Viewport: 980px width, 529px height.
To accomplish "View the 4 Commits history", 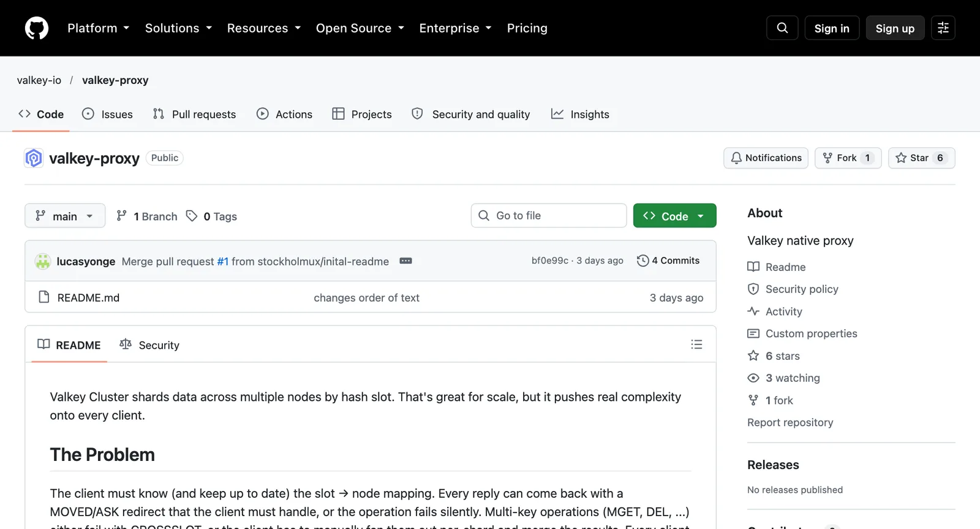I will click(x=668, y=261).
